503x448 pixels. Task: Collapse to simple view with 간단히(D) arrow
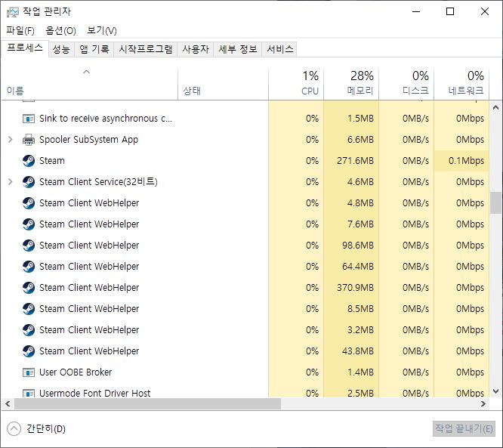coord(14,429)
